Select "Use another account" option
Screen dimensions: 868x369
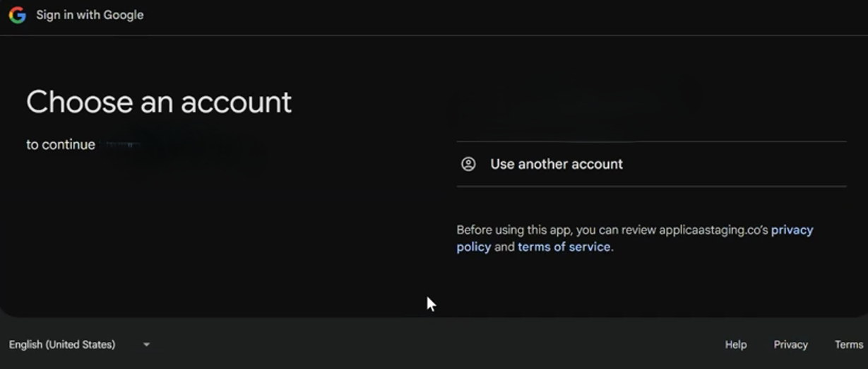(x=557, y=164)
